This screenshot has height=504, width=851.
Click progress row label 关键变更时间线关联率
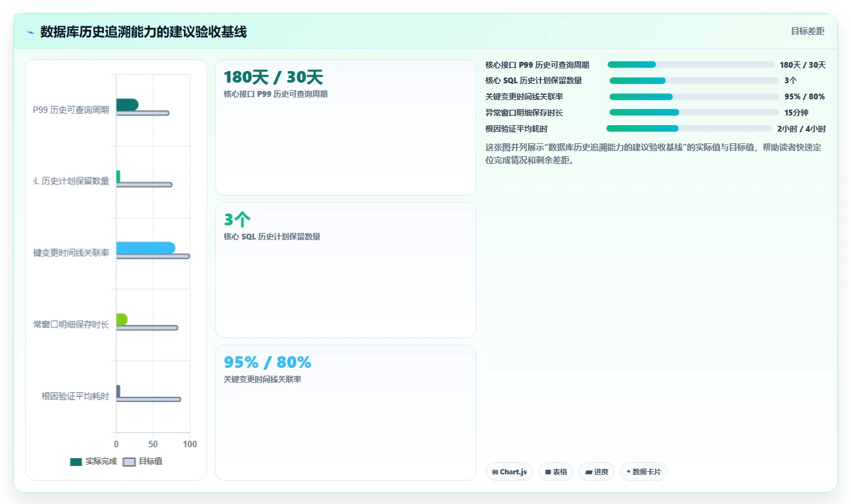[x=524, y=97]
